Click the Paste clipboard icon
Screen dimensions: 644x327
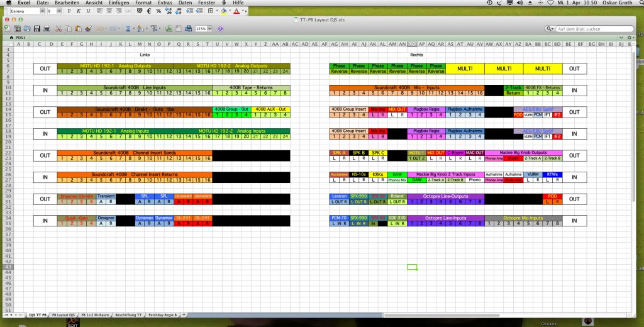coord(78,29)
